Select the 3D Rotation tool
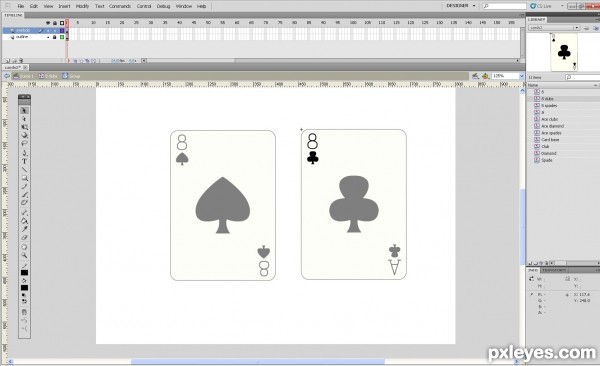The width and height of the screenshot is (600, 366). tap(24, 136)
